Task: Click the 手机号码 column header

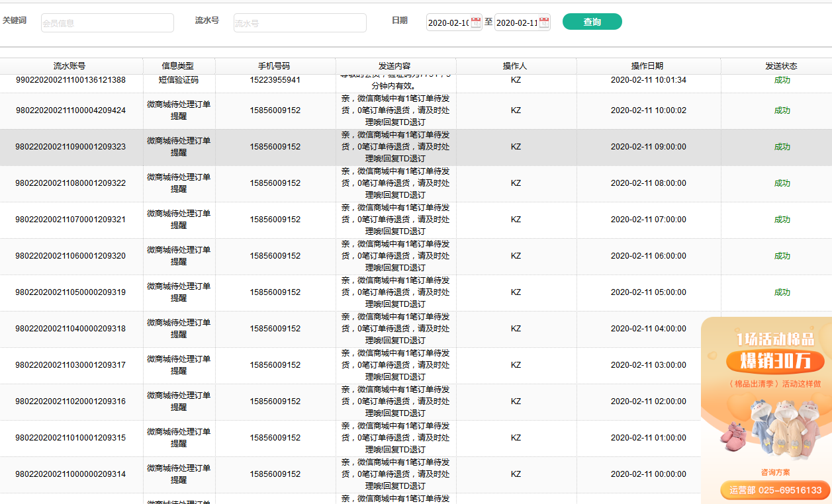Action: [x=274, y=66]
